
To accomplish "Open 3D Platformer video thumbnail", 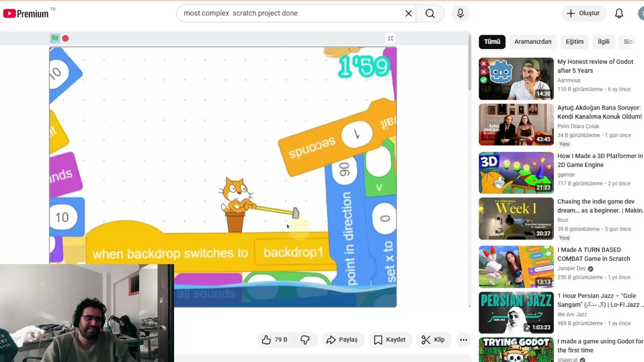I will pos(516,173).
